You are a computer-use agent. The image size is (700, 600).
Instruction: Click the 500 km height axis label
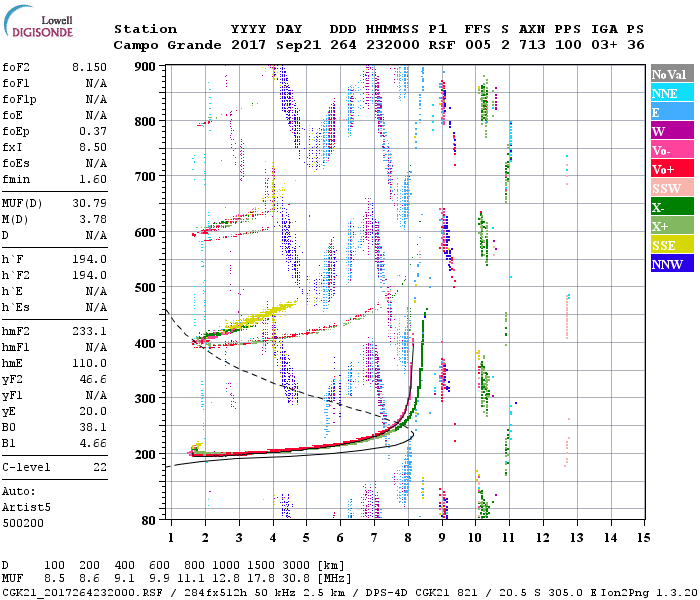coord(145,288)
